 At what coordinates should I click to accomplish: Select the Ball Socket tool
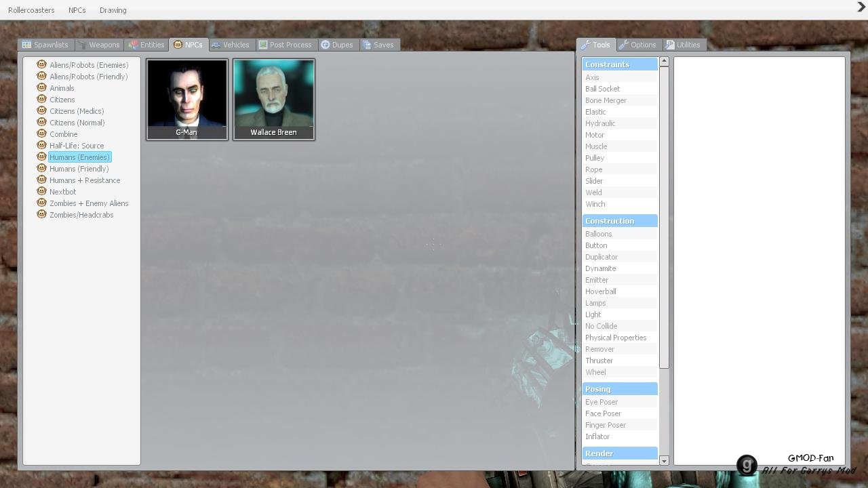tap(620, 89)
